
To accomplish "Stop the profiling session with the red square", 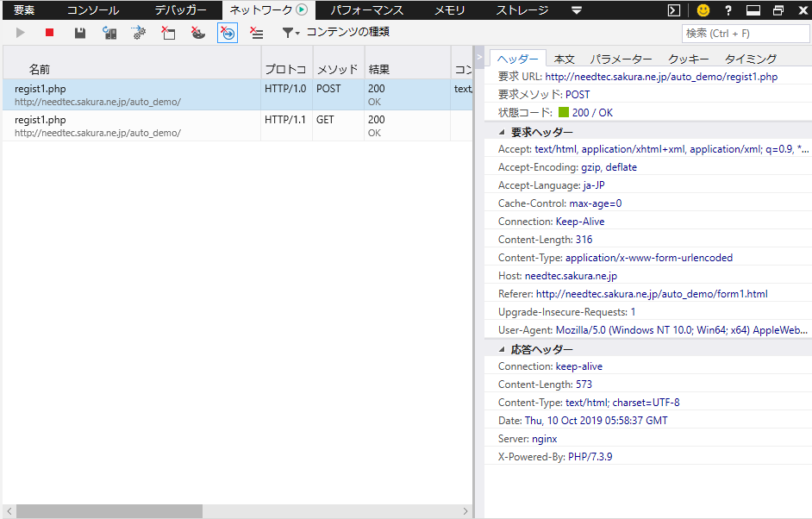I will 50,33.
